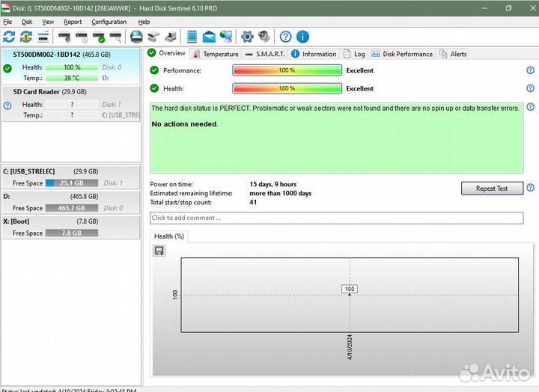
Task: Click the two-drives toolbar icon
Action: [x=153, y=37]
